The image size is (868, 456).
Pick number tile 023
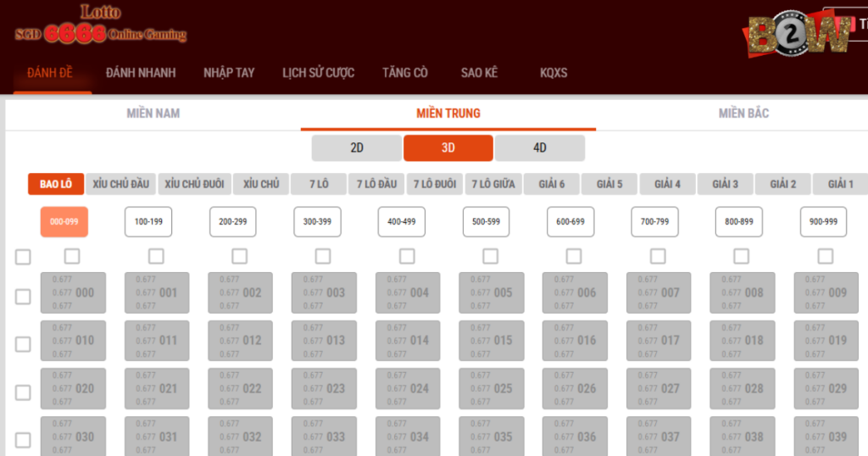click(x=324, y=388)
